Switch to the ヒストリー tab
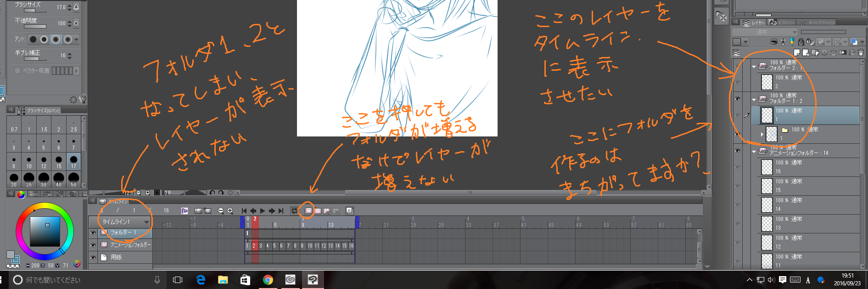868x289 pixels. 782,22
